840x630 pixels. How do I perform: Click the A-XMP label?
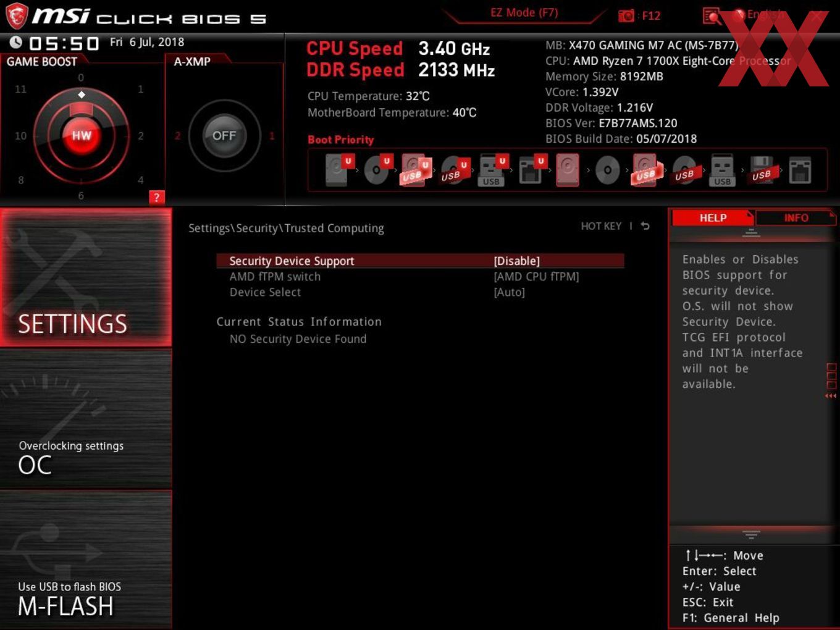tap(192, 62)
